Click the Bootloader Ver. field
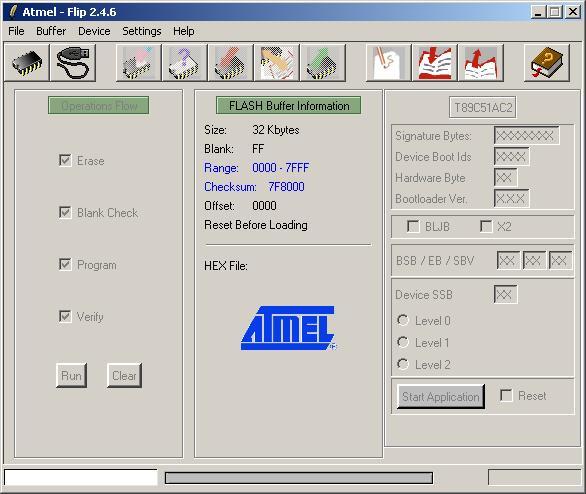Image resolution: width=586 pixels, height=494 pixels. point(512,198)
